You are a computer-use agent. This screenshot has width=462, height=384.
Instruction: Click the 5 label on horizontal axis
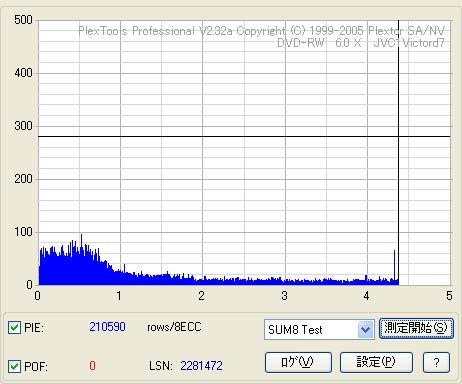click(449, 296)
